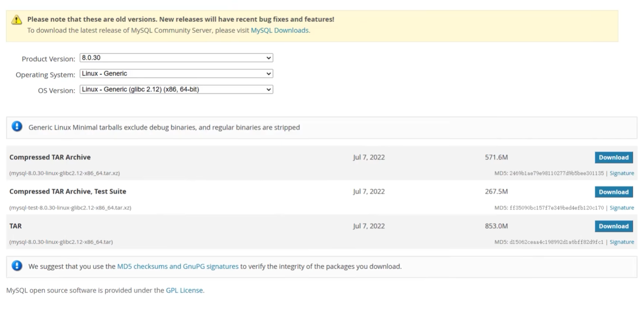
Task: Download the Compressed TAR Archive 571.6M
Action: (x=614, y=157)
